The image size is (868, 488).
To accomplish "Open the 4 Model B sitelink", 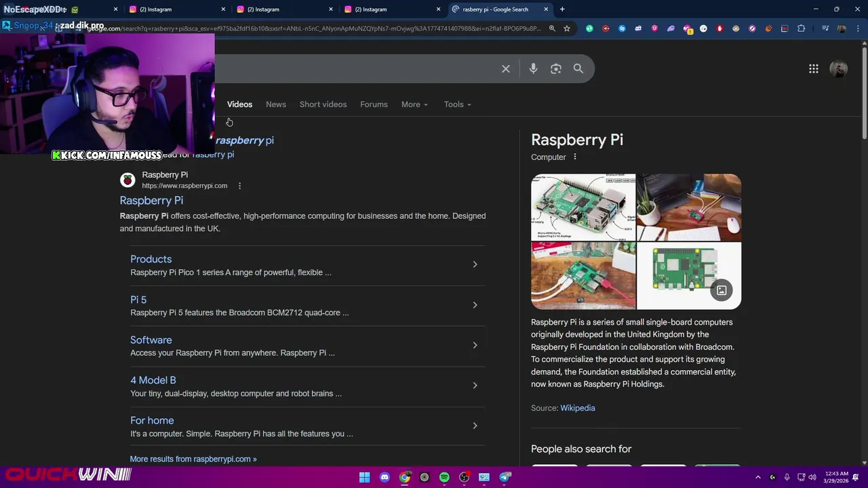I will (x=153, y=380).
